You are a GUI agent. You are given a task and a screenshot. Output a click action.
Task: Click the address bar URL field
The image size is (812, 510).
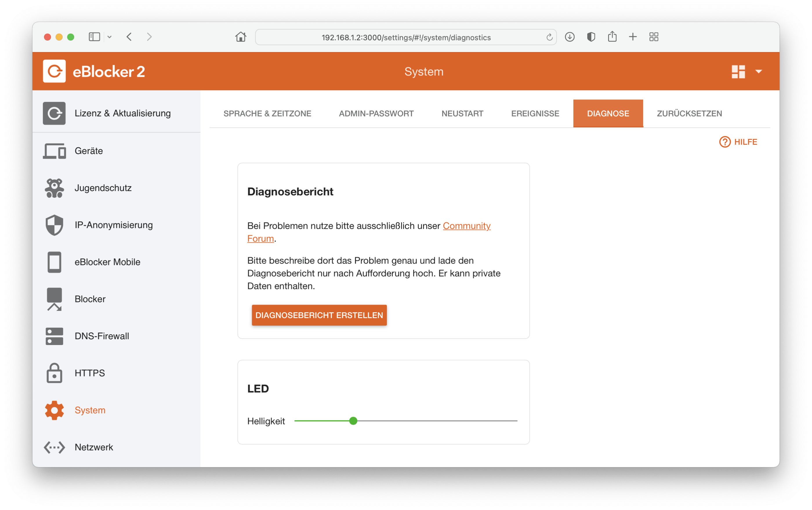[x=406, y=37]
